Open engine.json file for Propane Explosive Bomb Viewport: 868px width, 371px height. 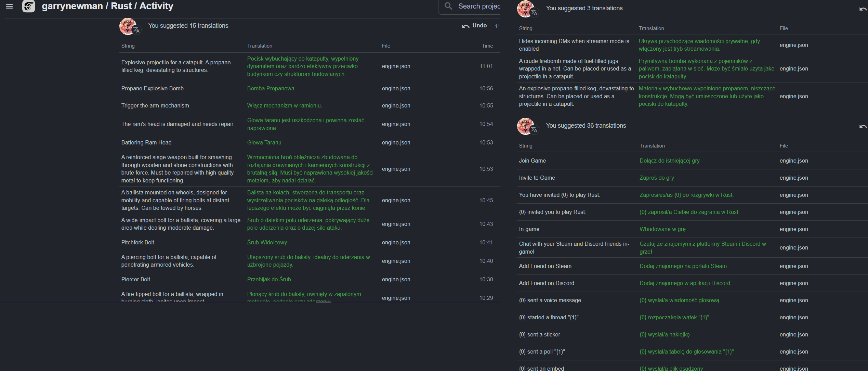click(396, 89)
